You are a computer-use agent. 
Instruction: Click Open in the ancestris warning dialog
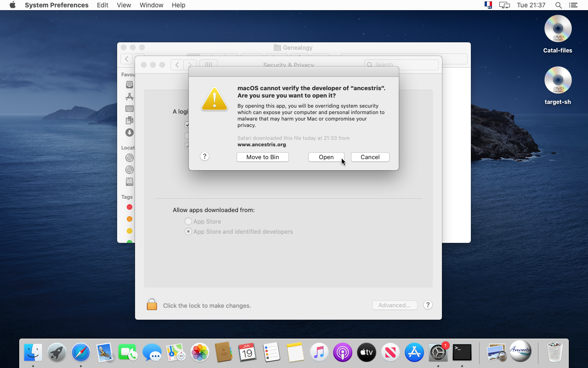click(x=326, y=157)
